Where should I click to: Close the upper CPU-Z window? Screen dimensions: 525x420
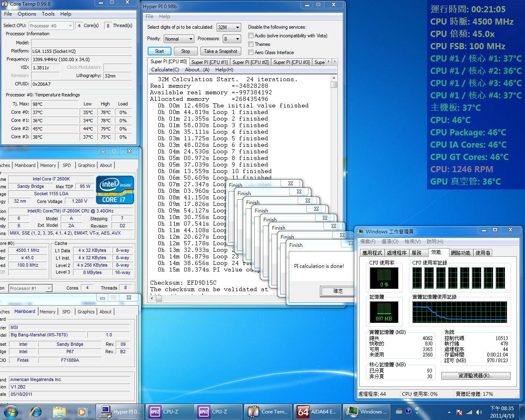point(129,151)
